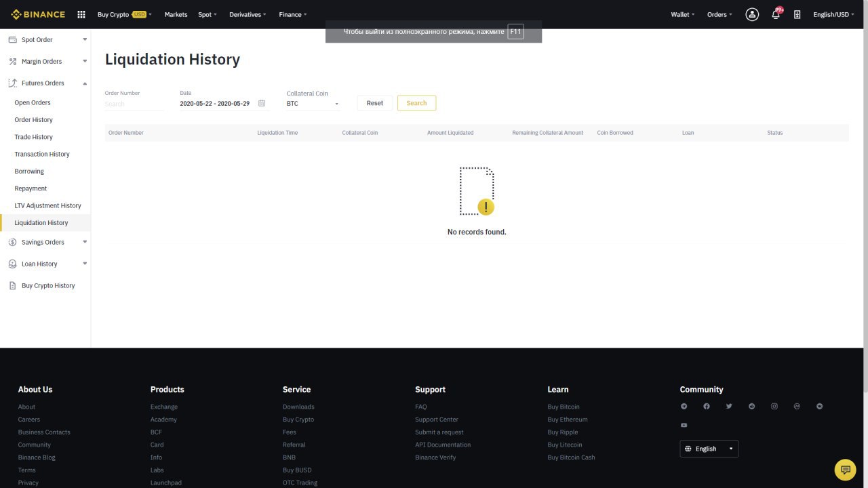Viewport: 868px width, 488px height.
Task: Open the apps grid menu icon
Action: point(81,14)
